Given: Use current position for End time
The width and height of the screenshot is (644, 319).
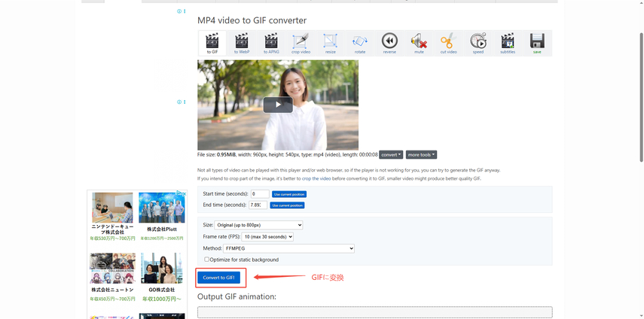Looking at the screenshot, I should click(x=287, y=205).
